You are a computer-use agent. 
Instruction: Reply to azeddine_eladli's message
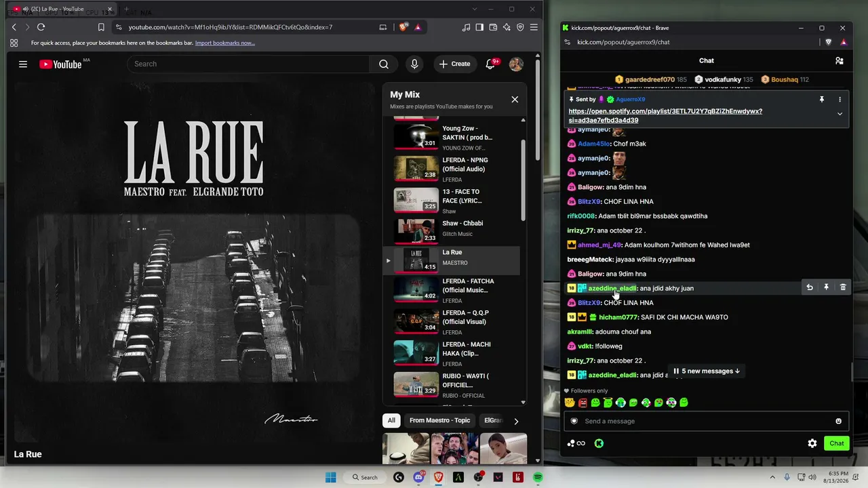(810, 287)
